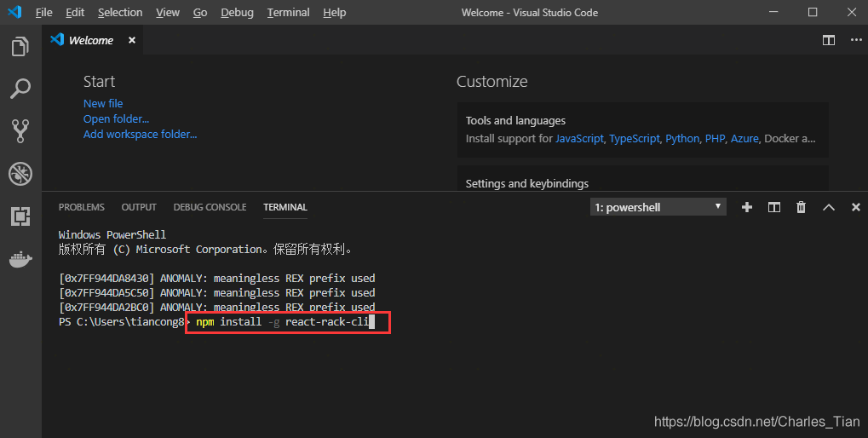Viewport: 868px width, 438px height.
Task: Split the terminal panel
Action: pos(774,207)
